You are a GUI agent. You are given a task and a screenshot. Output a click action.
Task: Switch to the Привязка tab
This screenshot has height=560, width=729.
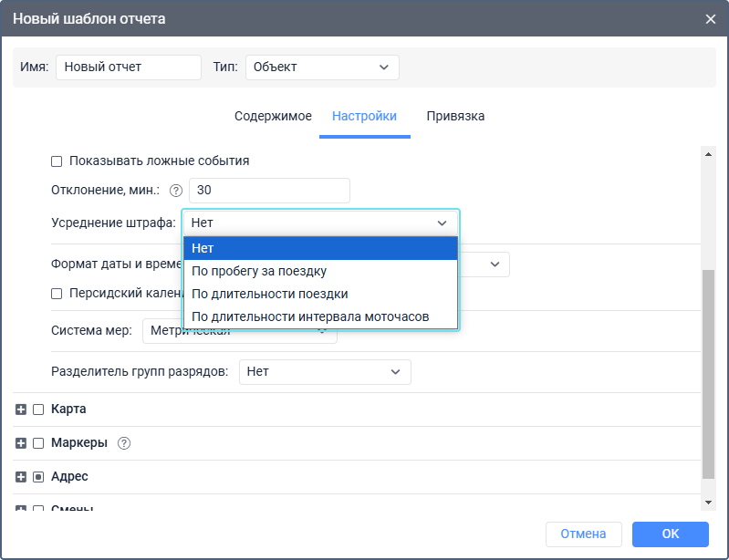455,117
